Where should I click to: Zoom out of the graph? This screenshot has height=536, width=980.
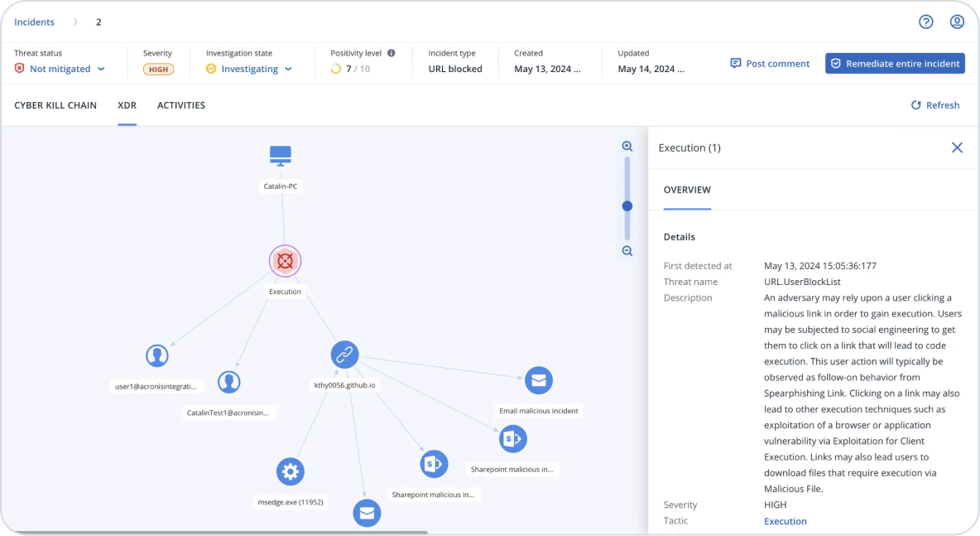click(627, 251)
